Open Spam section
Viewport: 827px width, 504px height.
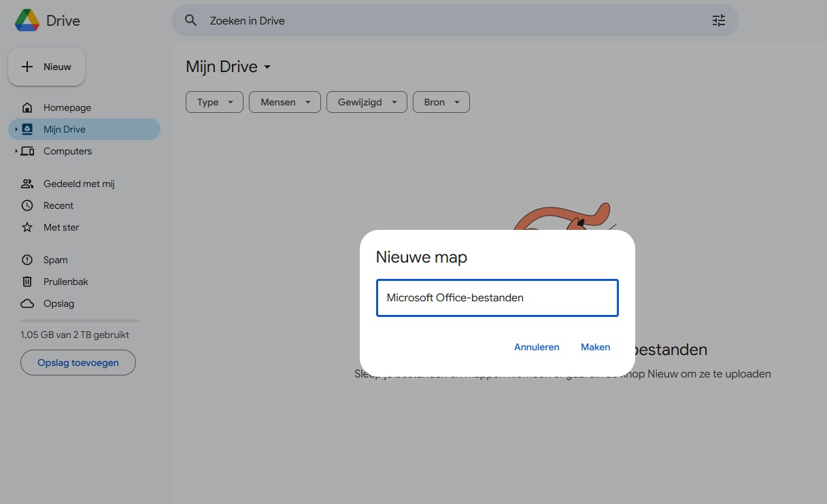pos(84,260)
